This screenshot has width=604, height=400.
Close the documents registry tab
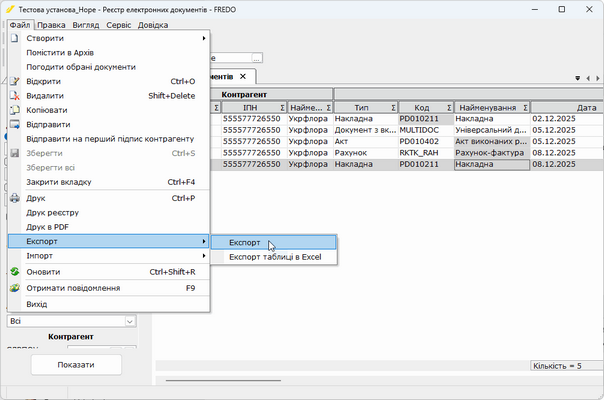(x=243, y=76)
